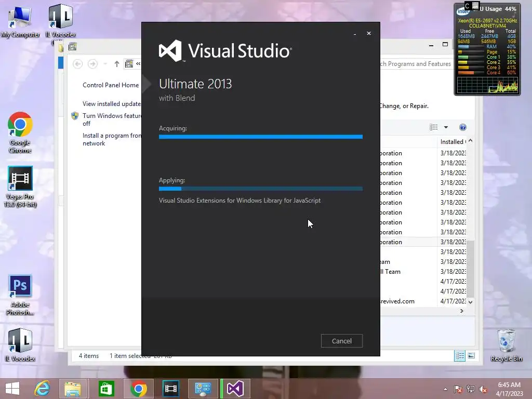The width and height of the screenshot is (532, 399).
Task: Click the CPU usage graph in gadget
Action: [x=487, y=85]
